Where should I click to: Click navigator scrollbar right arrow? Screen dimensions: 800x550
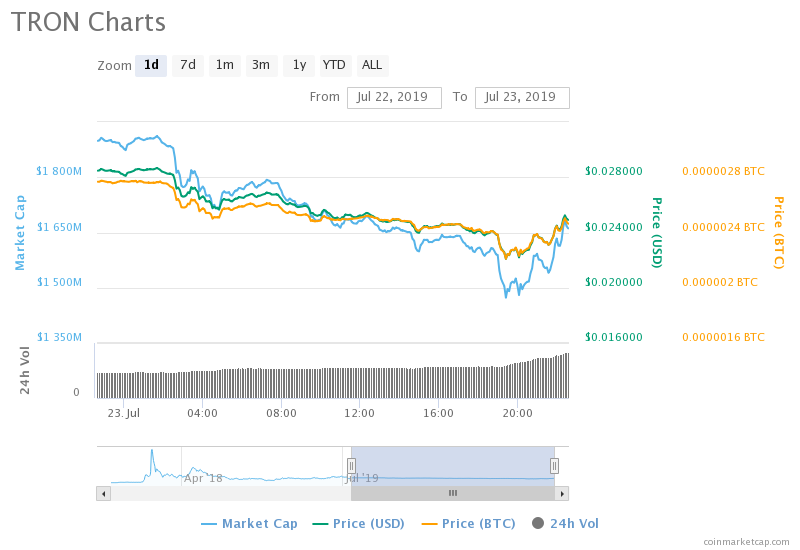coord(562,493)
